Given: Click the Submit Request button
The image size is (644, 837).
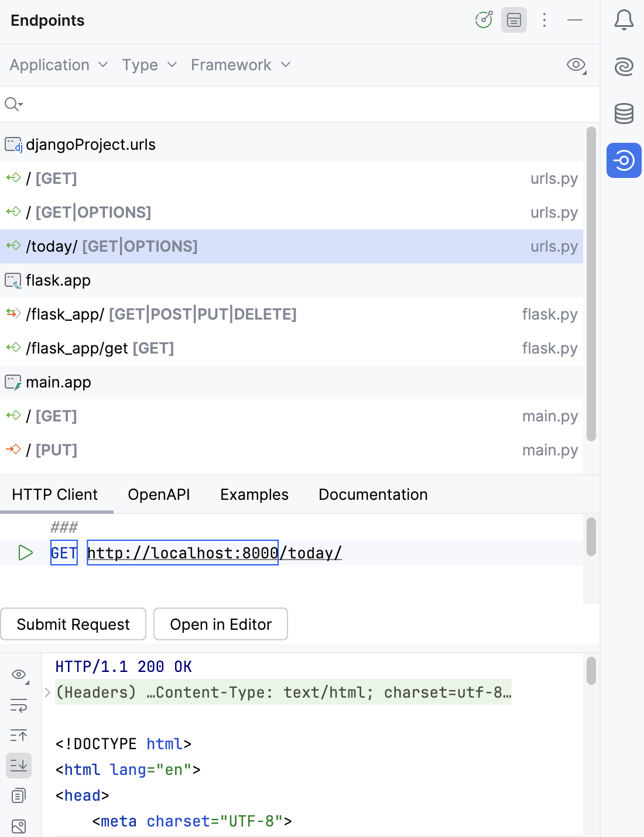Looking at the screenshot, I should [x=73, y=624].
